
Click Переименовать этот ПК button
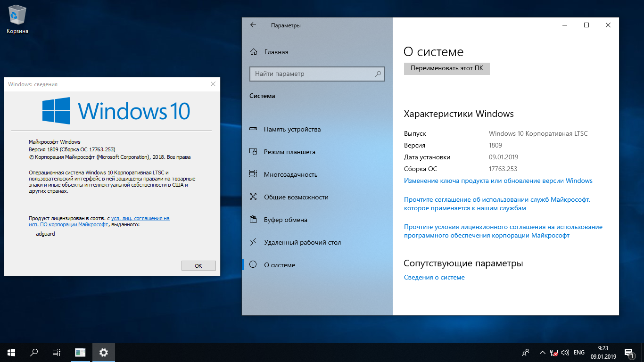[x=447, y=68]
